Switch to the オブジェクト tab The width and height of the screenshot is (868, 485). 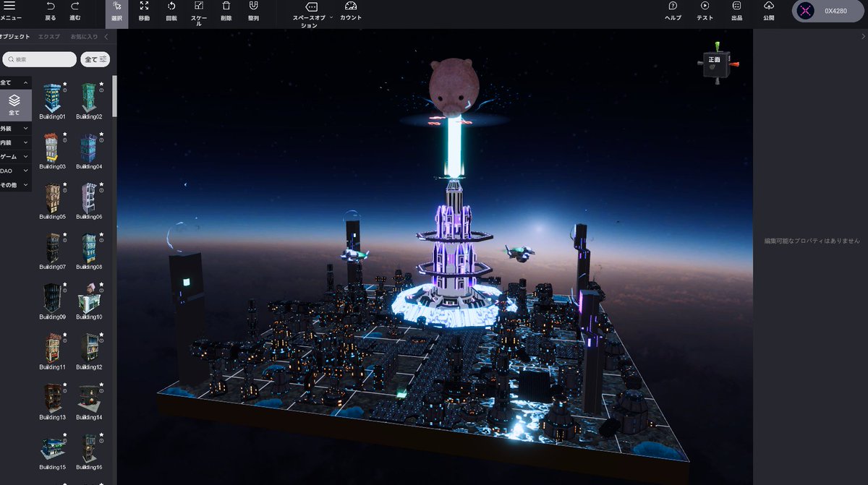[x=14, y=36]
